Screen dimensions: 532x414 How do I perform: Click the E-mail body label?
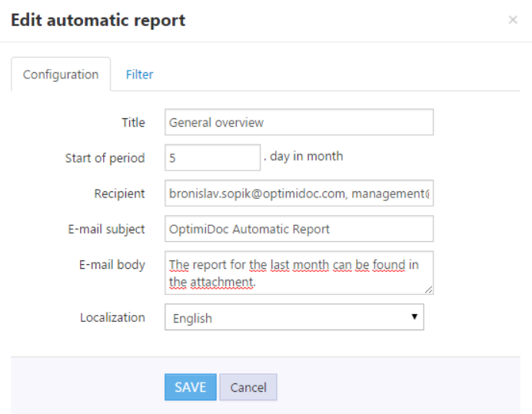(112, 265)
